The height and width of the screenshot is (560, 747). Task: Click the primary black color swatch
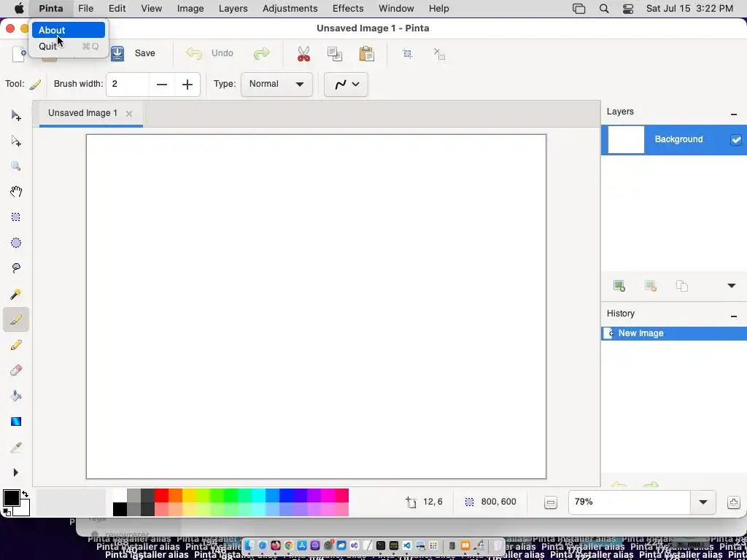tap(12, 498)
